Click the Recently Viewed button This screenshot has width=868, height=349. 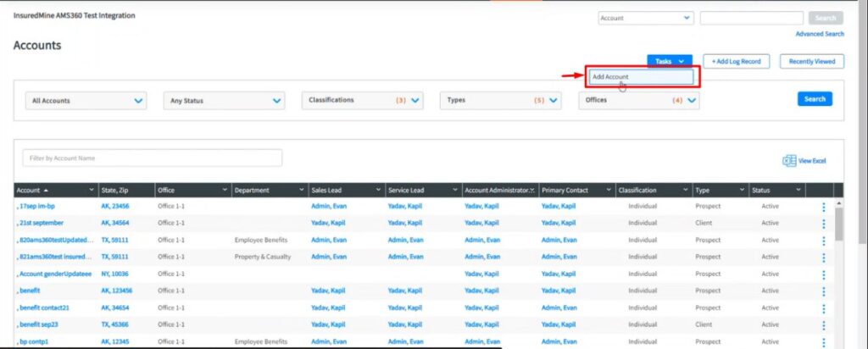(811, 61)
